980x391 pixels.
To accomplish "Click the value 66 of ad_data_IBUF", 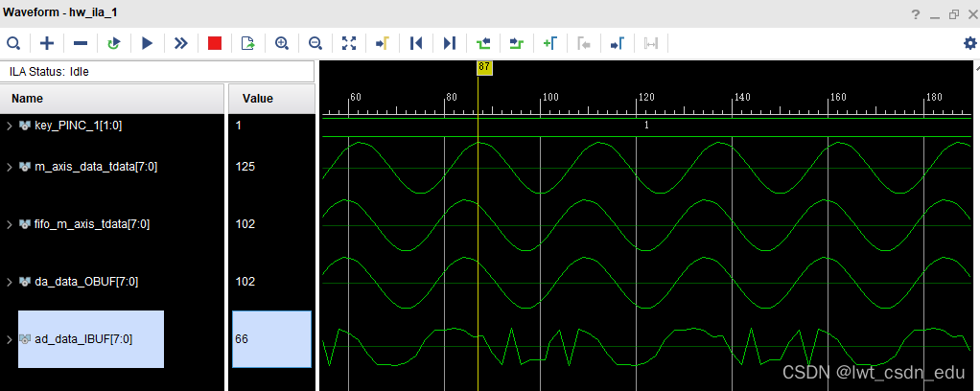I will click(x=242, y=339).
